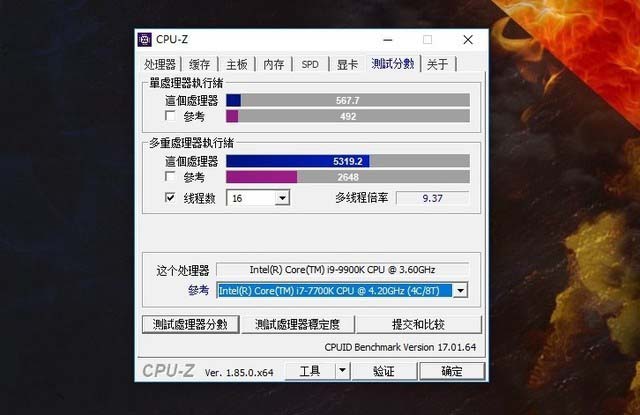Click the 測試處理器分數 button
This screenshot has width=640, height=415.
tap(191, 324)
